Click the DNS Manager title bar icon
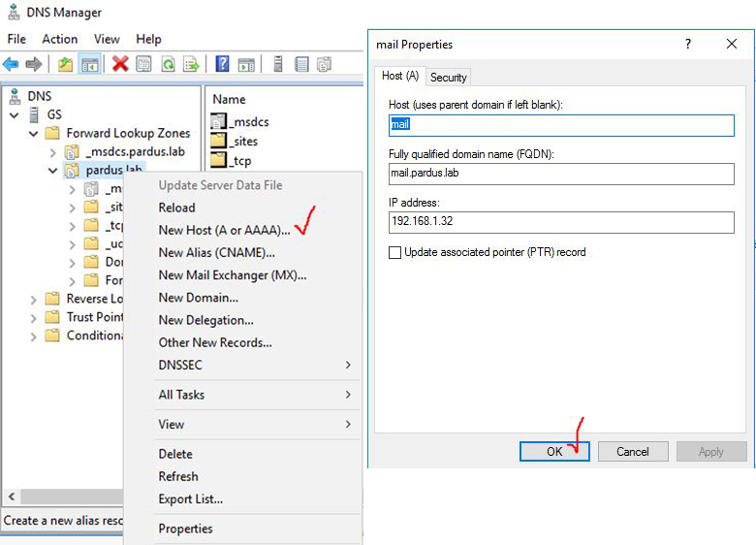This screenshot has width=756, height=545. [x=14, y=12]
